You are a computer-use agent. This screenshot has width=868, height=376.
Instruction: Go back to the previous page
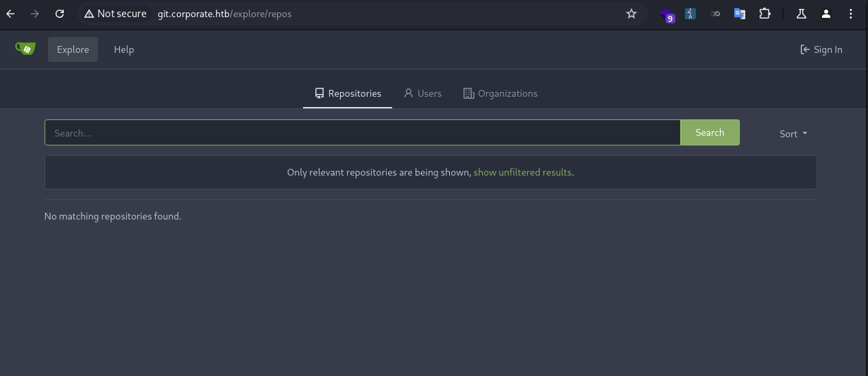tap(10, 14)
